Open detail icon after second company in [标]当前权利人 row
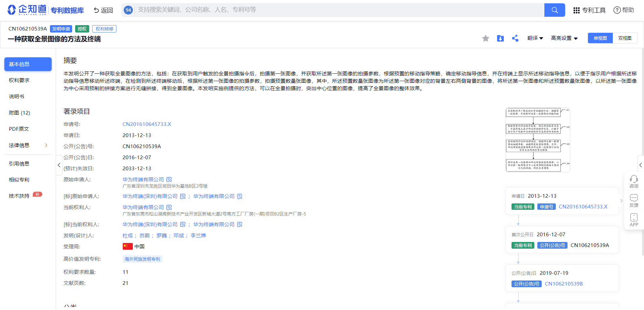 [239, 225]
